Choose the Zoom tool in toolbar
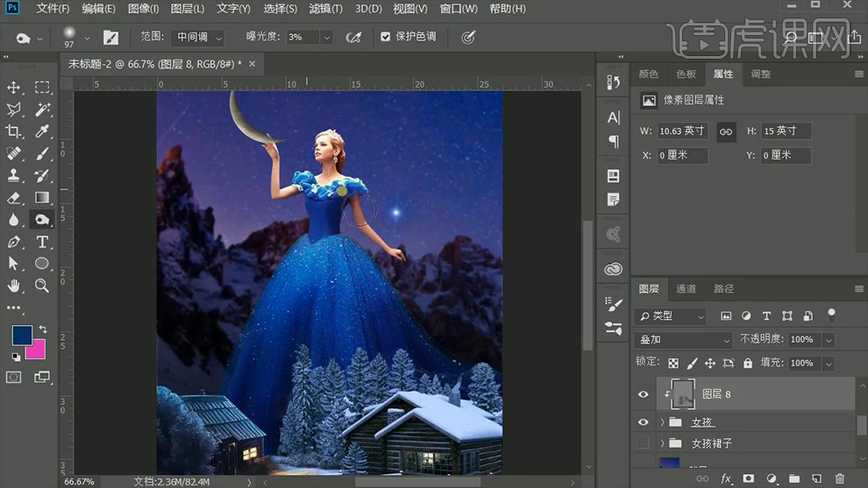 [42, 286]
